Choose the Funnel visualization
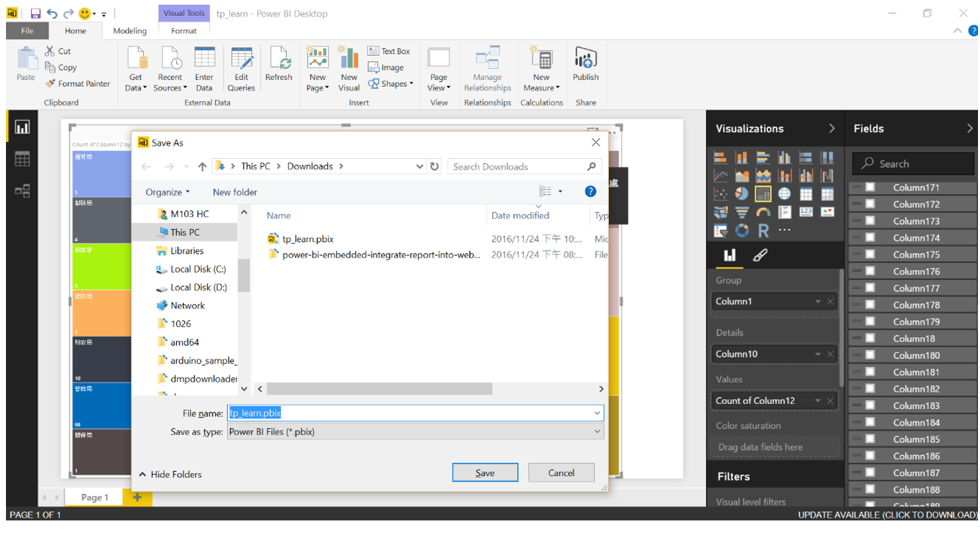 point(741,212)
